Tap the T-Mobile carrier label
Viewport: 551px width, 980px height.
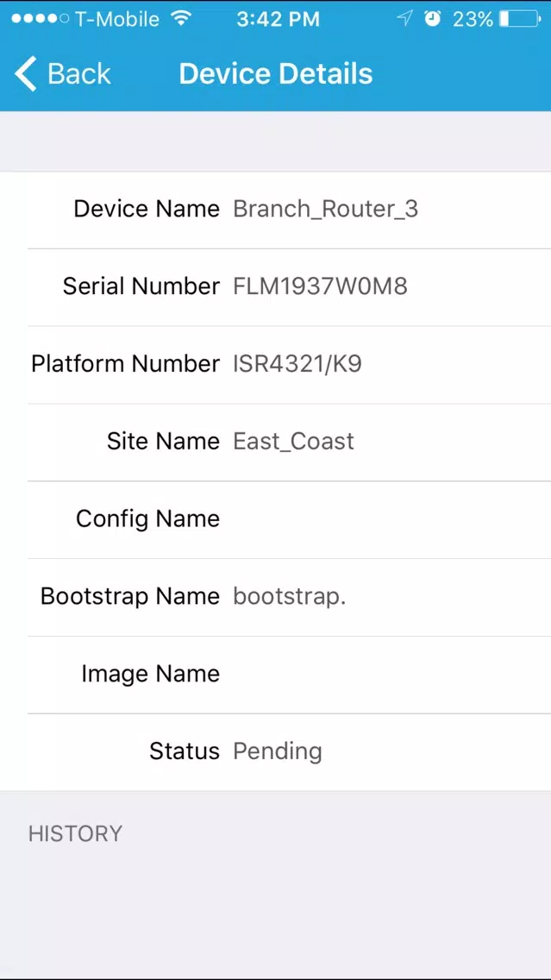[117, 19]
